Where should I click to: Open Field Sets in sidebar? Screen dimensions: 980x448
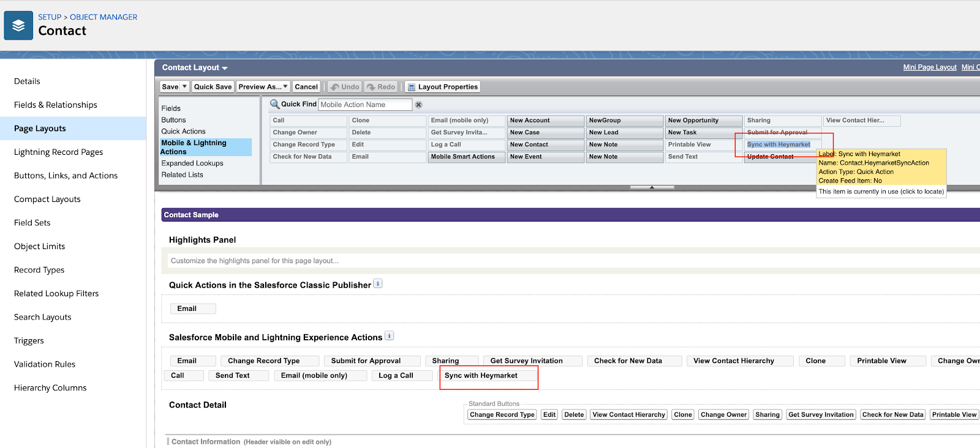[32, 223]
